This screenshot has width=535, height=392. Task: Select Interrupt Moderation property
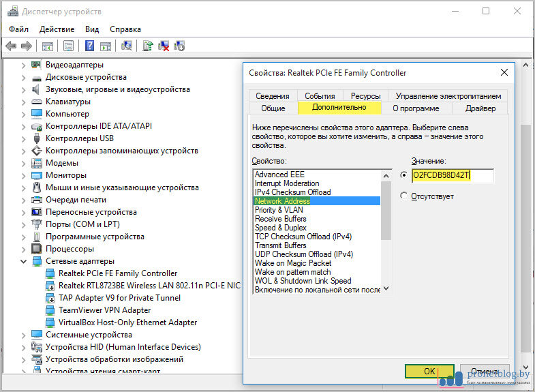(287, 183)
